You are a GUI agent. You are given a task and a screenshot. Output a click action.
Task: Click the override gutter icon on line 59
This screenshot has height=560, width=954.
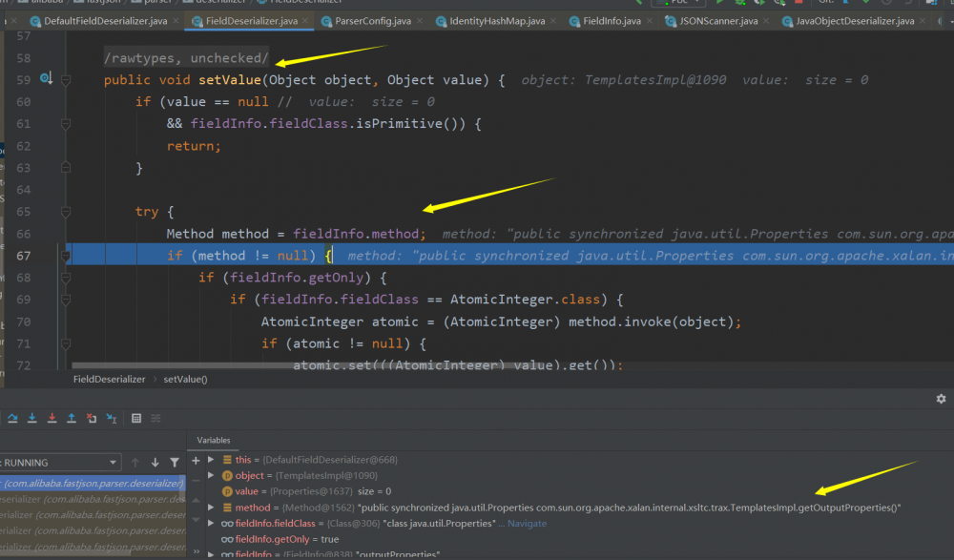(x=46, y=79)
